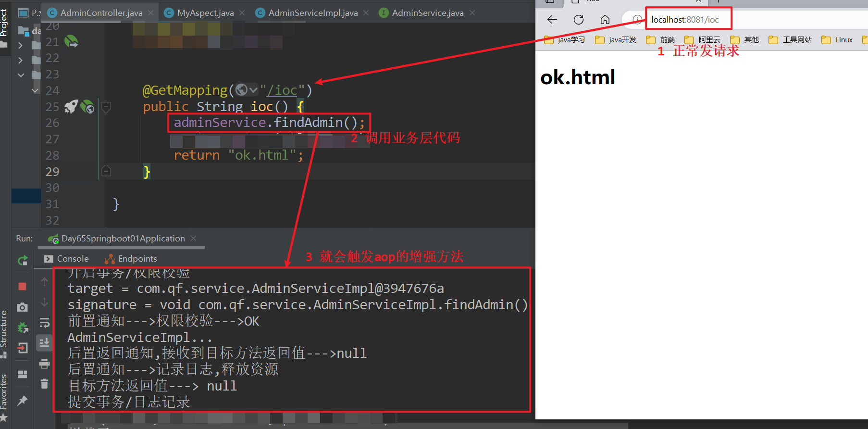
Task: Click the address bar showing localhost:8081/ioc
Action: [x=685, y=20]
